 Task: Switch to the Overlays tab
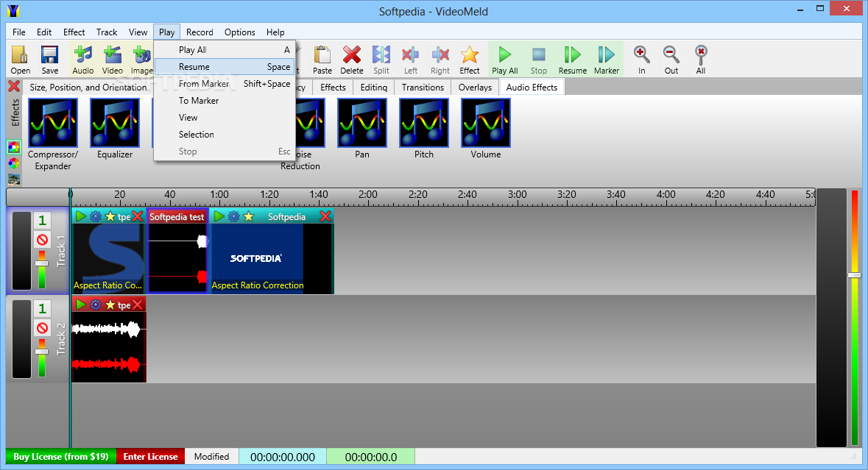(475, 88)
